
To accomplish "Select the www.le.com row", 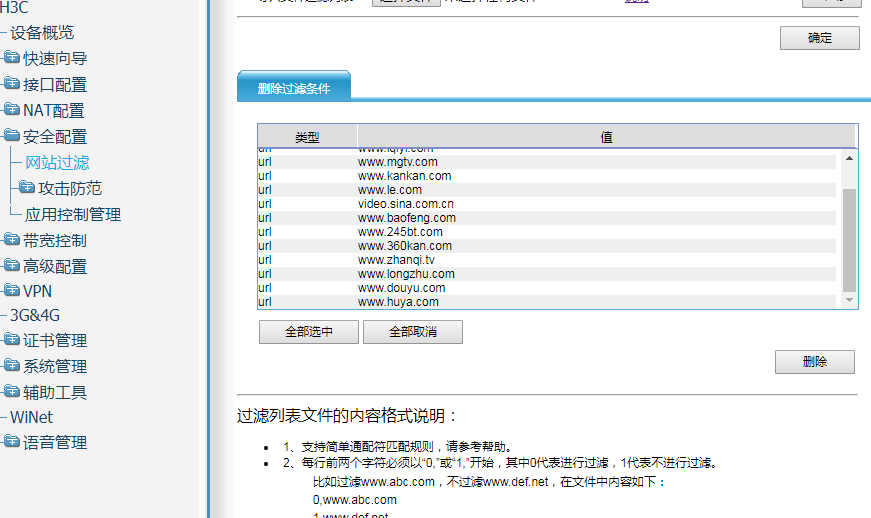I will coord(547,190).
